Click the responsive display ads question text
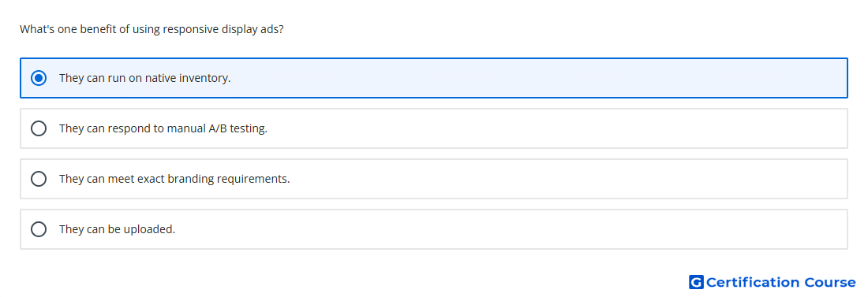Image resolution: width=868 pixels, height=297 pixels. (152, 29)
